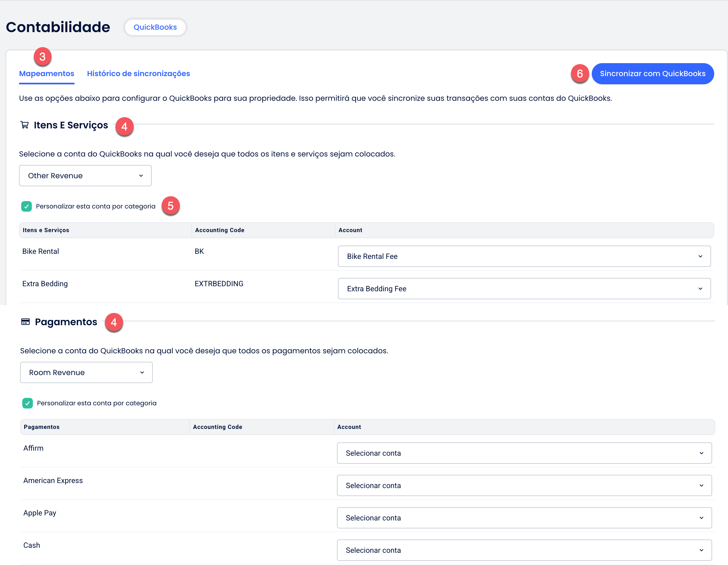Open Selecionar conta dropdown for Affirm
Image resolution: width=728 pixels, height=565 pixels.
[x=524, y=453]
